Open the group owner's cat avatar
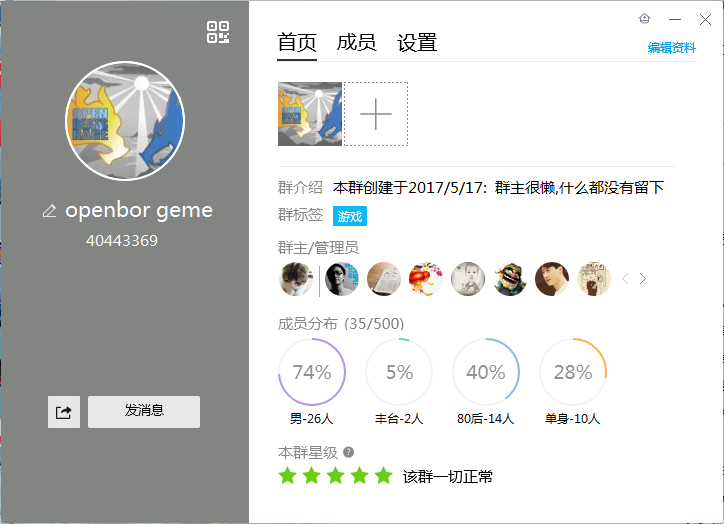The image size is (724, 524). pyautogui.click(x=296, y=279)
